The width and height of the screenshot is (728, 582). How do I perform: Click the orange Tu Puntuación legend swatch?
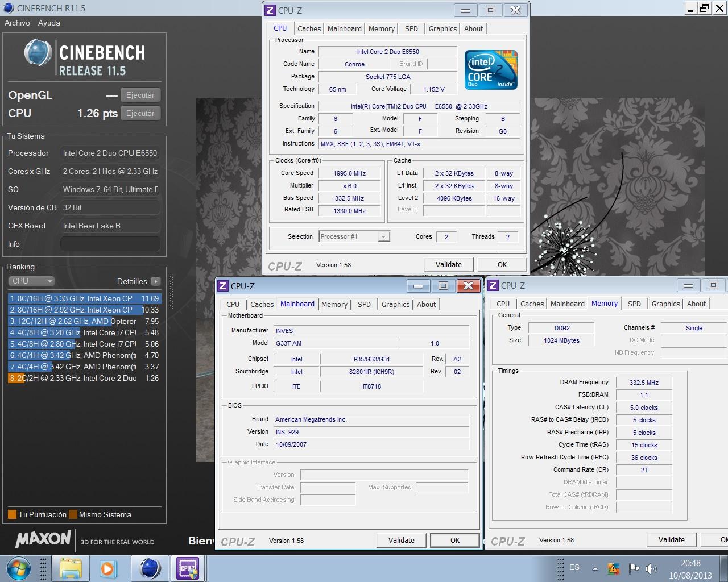click(x=12, y=514)
